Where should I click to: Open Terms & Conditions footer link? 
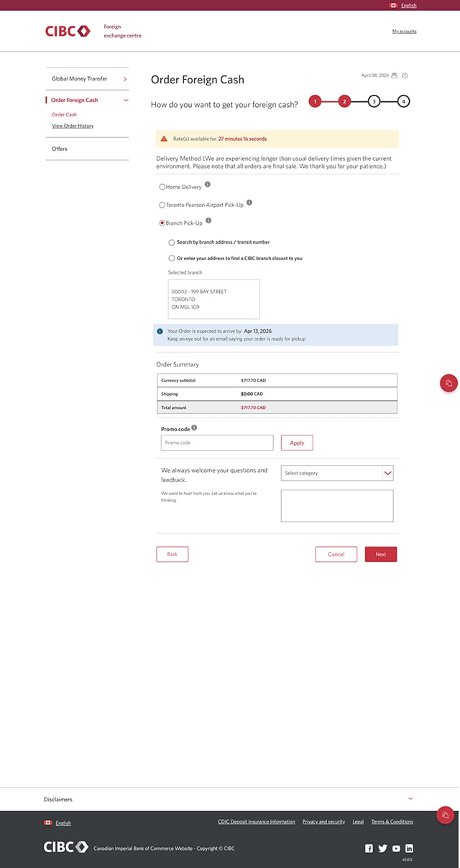coord(392,821)
